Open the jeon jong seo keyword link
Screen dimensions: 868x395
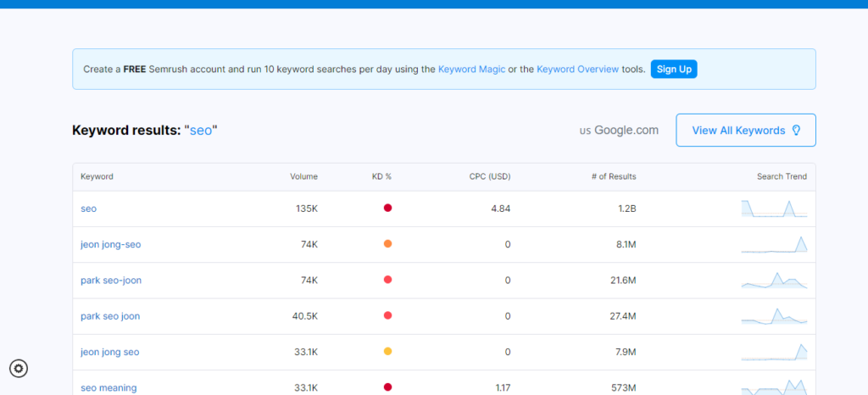coord(109,352)
